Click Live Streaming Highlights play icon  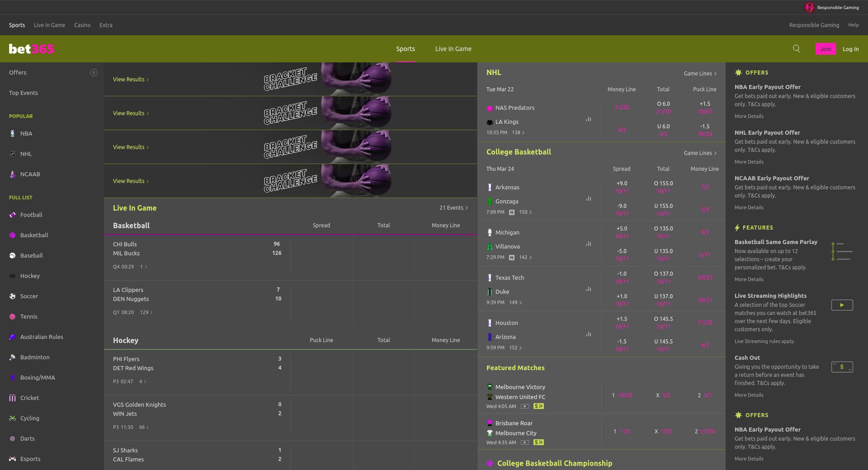[842, 305]
